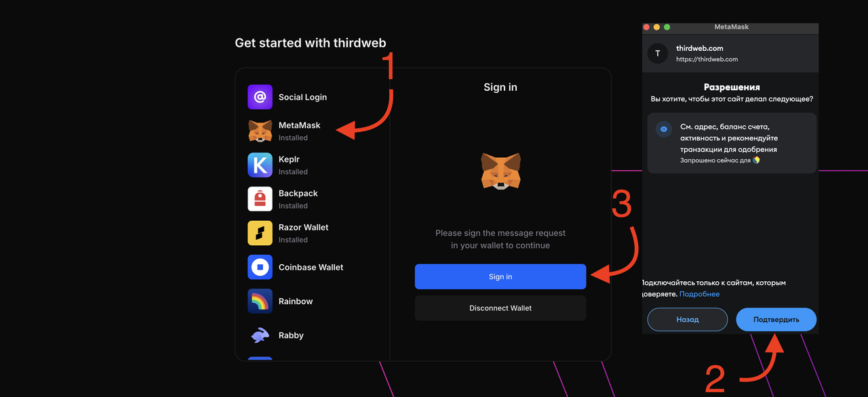868x397 pixels.
Task: Click the 'Please sign the message request' text
Action: [500, 233]
